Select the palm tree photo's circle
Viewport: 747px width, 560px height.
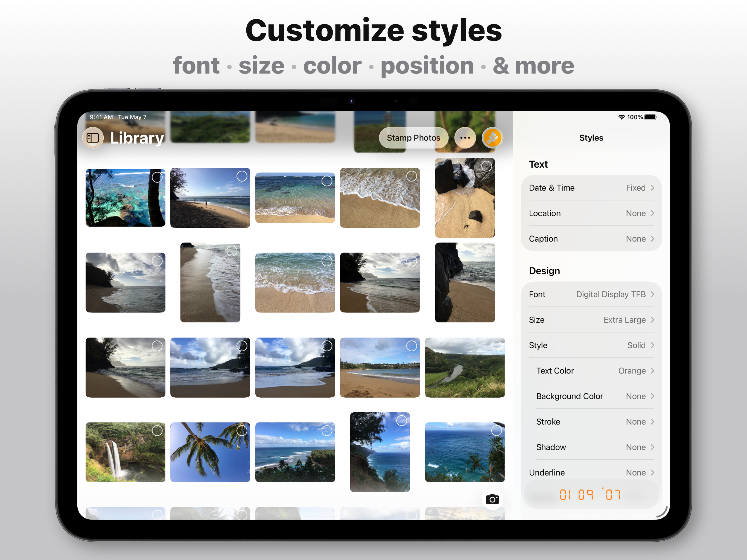[242, 430]
